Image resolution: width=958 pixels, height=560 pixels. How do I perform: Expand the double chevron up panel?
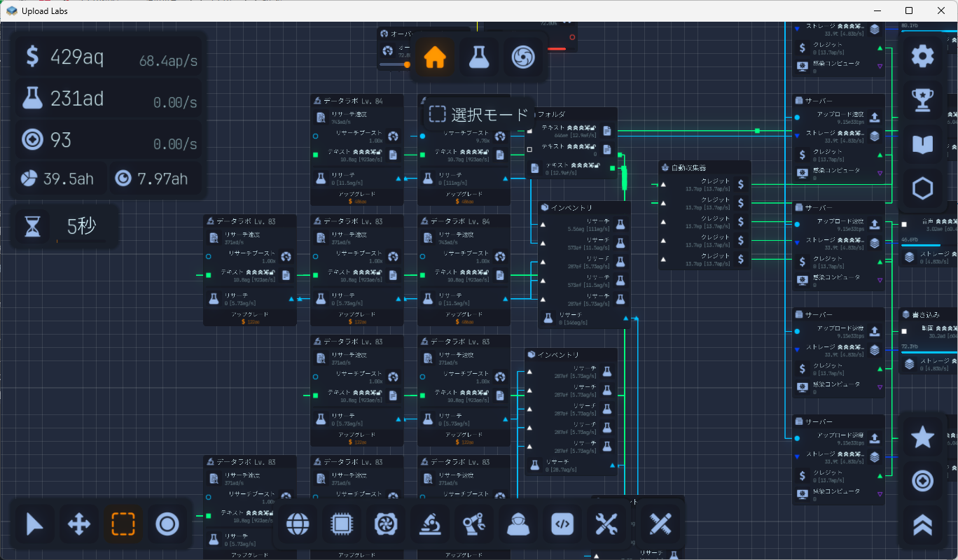(x=922, y=525)
